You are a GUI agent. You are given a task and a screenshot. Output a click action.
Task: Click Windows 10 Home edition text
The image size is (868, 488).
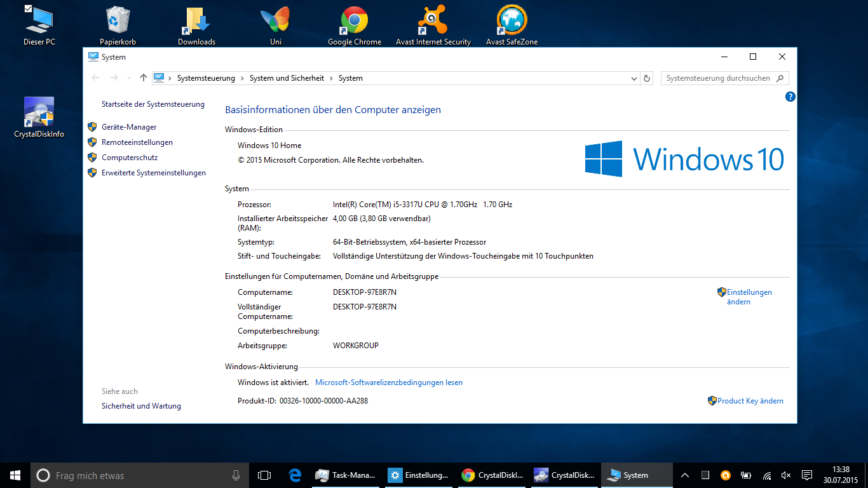(269, 146)
